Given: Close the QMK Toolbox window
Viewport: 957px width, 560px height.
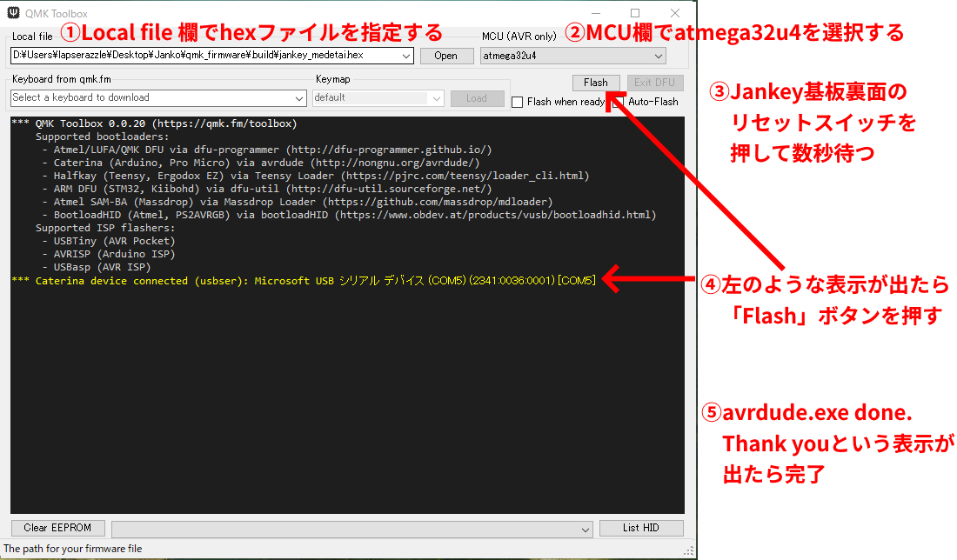Looking at the screenshot, I should point(675,14).
